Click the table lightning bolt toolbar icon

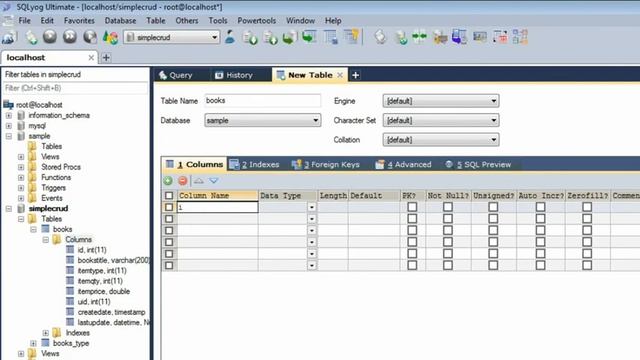click(x=351, y=37)
